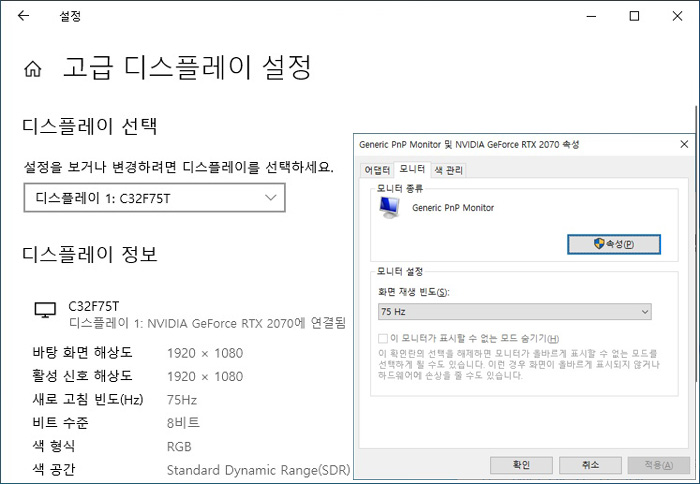
Task: Click the 모니터 종류 group label
Action: [x=400, y=188]
